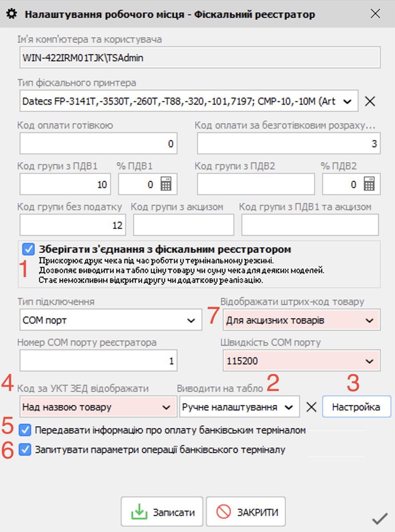Open Тип фіскального принтера dropdown
Image resolution: width=395 pixels, height=532 pixels.
pos(348,102)
